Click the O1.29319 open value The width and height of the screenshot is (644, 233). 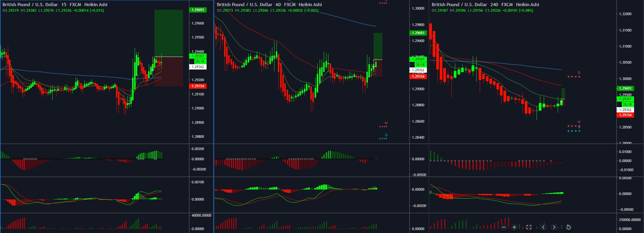click(11, 11)
